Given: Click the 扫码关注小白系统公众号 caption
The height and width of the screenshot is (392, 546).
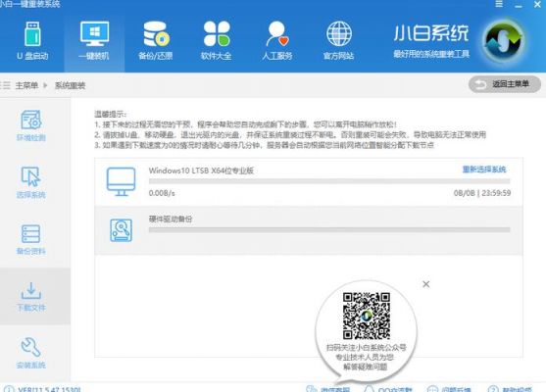Looking at the screenshot, I should pyautogui.click(x=366, y=348).
